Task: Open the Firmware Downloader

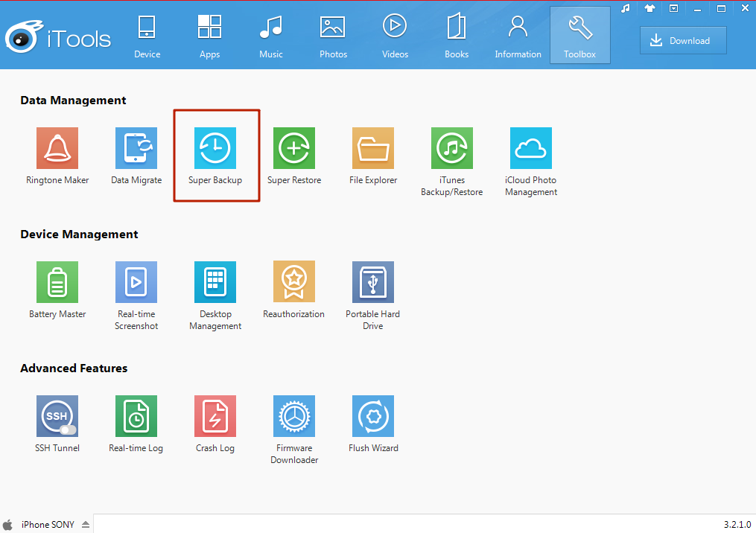Action: click(294, 416)
